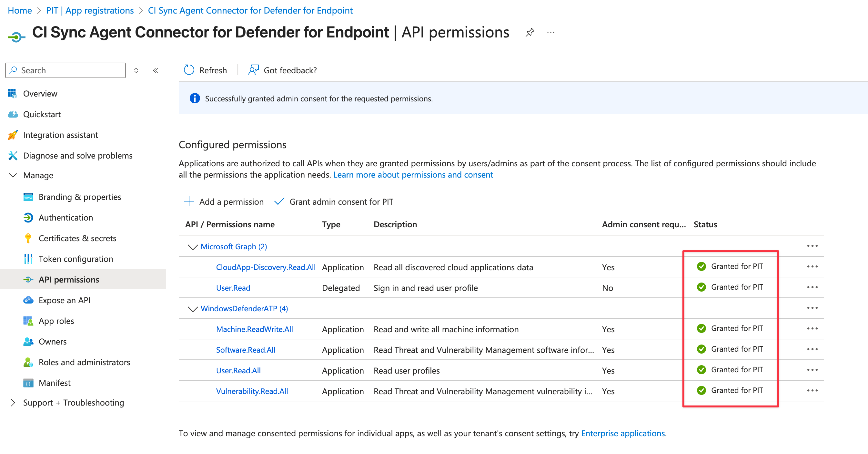Collapse the sidebar with double-chevron icon
The image size is (868, 454).
tap(155, 70)
